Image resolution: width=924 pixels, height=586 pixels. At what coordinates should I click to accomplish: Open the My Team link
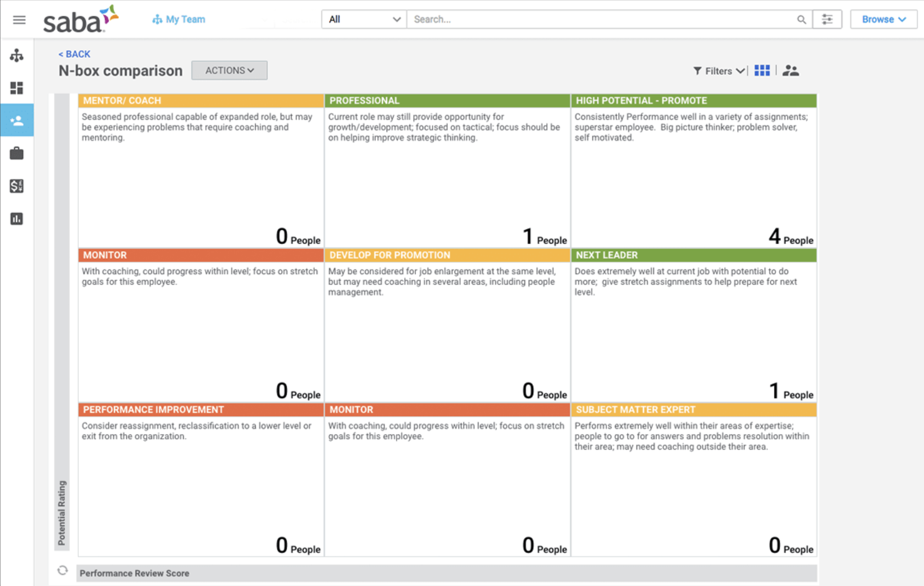pos(179,19)
